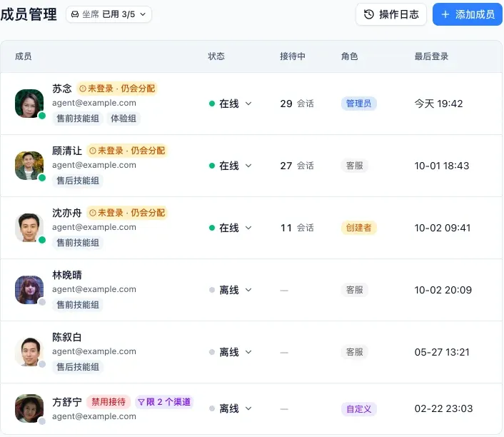Expand the 坐席 已用 3/5 seat dropdown
The height and width of the screenshot is (437, 504).
tap(109, 14)
